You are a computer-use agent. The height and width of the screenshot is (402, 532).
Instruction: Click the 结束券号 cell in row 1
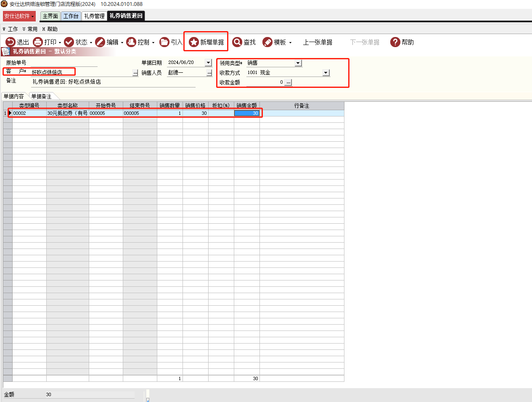click(140, 113)
